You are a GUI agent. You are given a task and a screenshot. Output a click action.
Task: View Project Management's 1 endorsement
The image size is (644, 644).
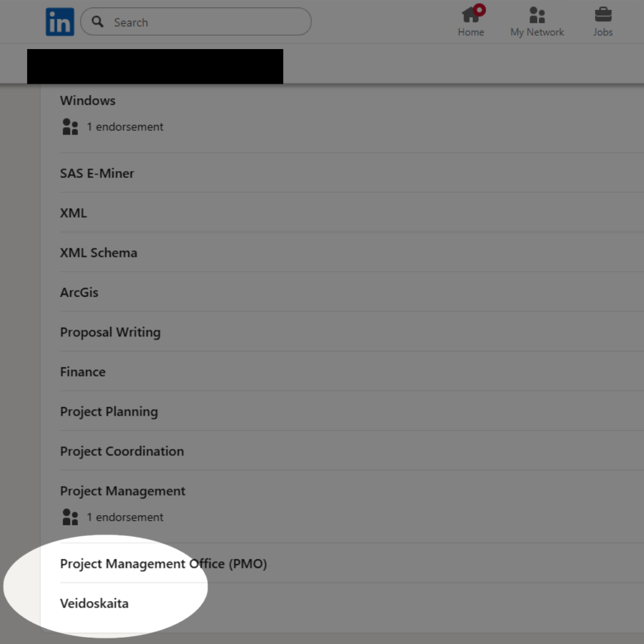point(125,518)
